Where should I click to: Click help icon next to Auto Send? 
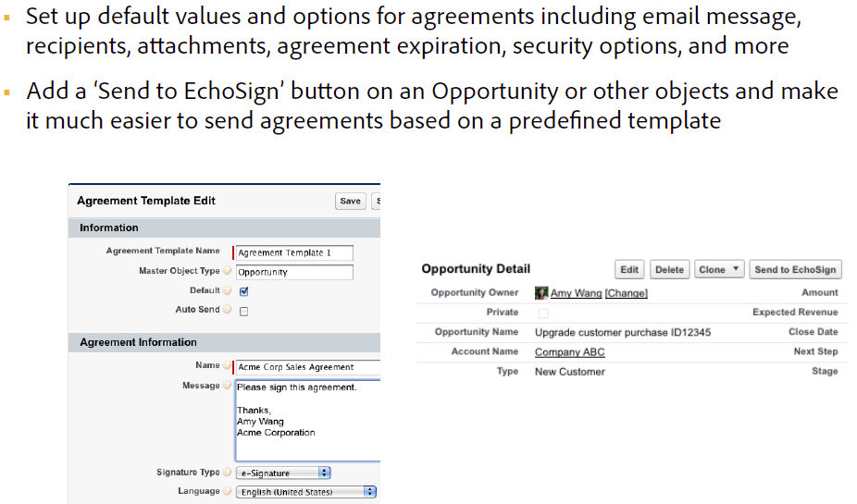click(228, 310)
